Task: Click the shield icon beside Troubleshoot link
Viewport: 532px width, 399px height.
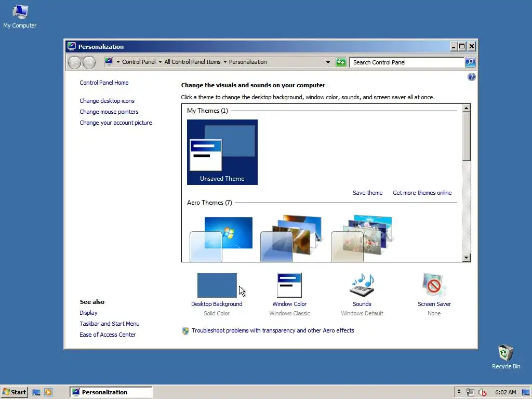Action: click(x=185, y=331)
